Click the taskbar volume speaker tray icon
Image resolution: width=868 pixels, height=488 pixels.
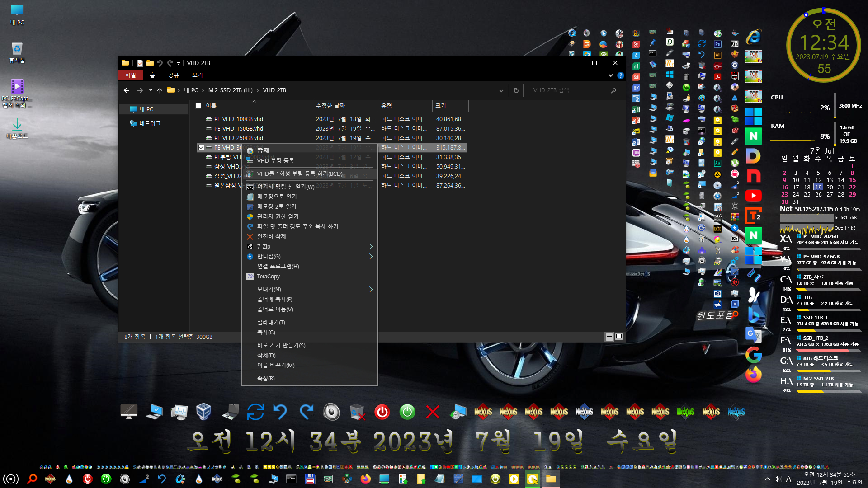click(778, 479)
